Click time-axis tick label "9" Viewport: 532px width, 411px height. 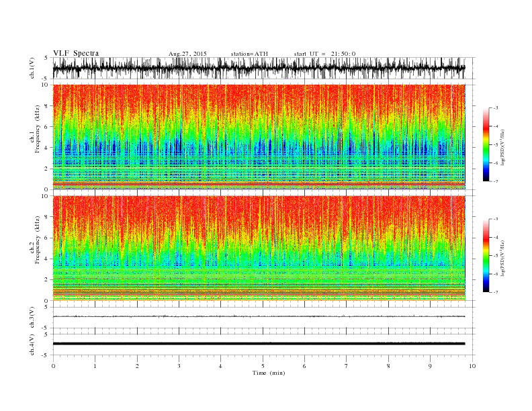[430, 366]
